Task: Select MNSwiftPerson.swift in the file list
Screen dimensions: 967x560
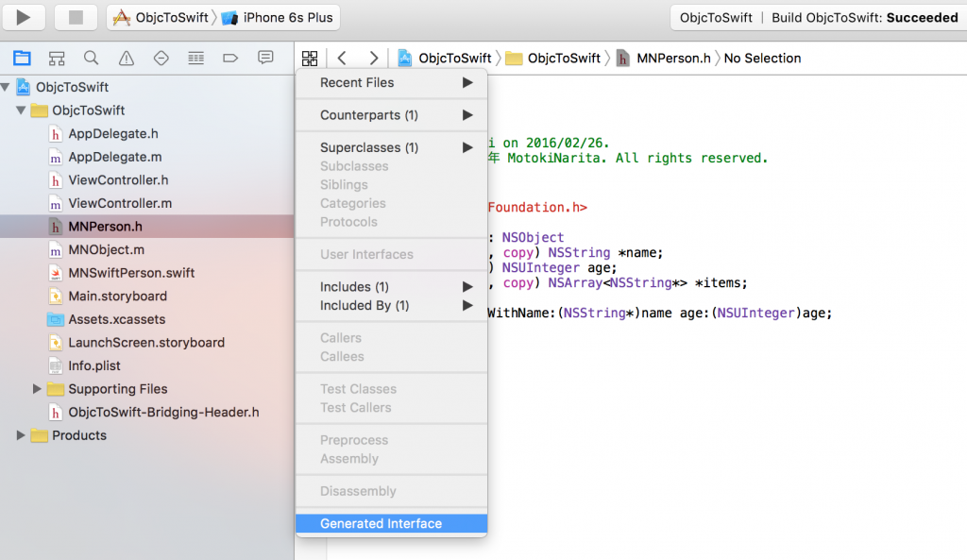Action: coord(131,273)
